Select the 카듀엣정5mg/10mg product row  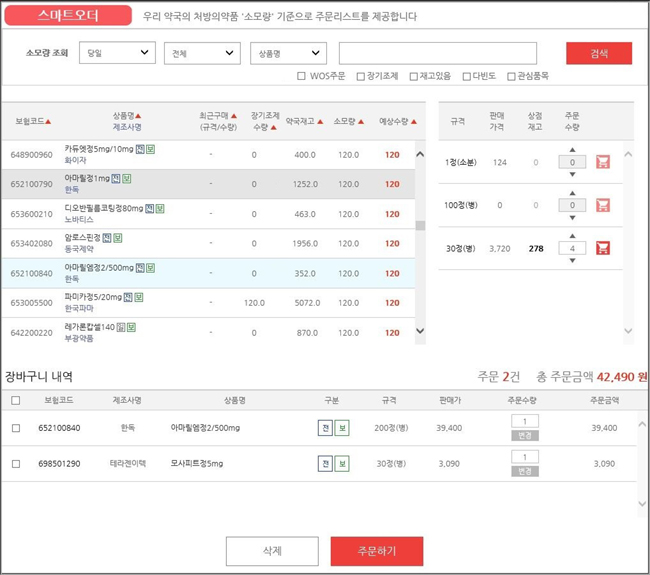[208, 155]
